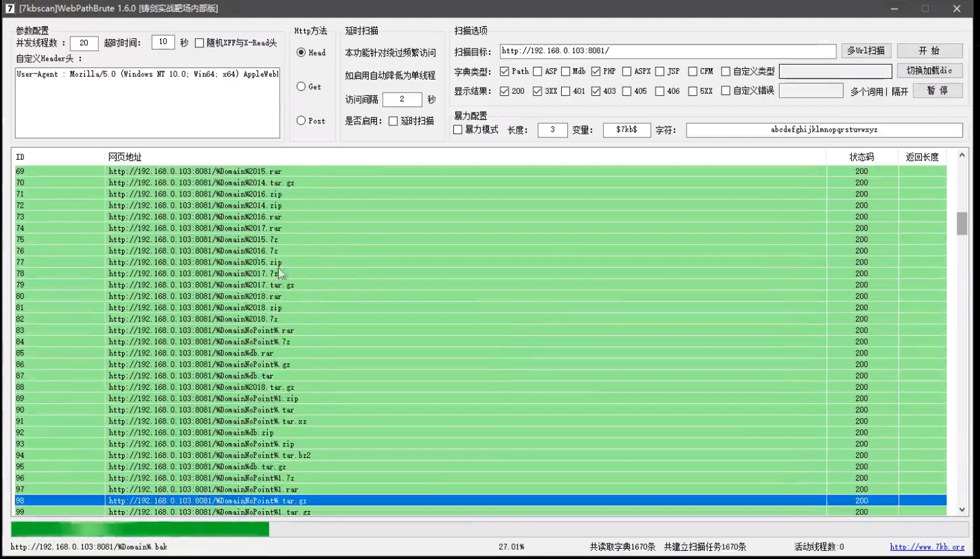Select row 85 %Domain%db.rar
Screen dimensions: 980x559
[480, 353]
